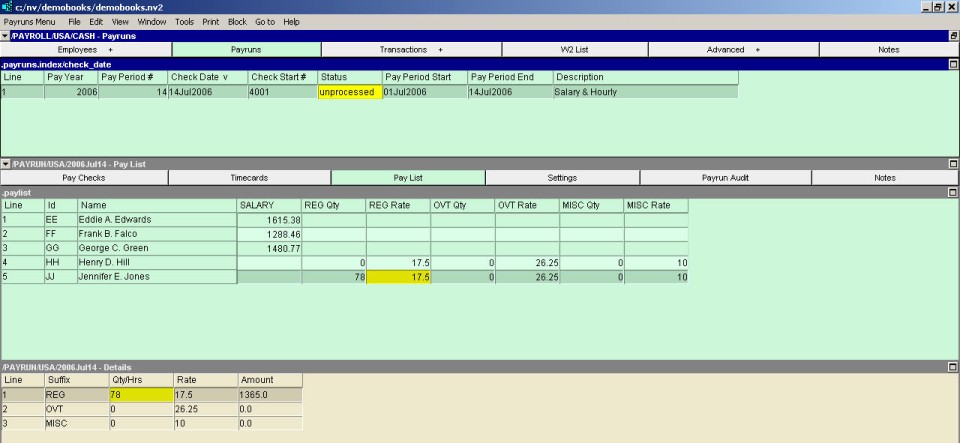Image resolution: width=960 pixels, height=443 pixels.
Task: Open the Timecards tab
Action: (x=249, y=177)
